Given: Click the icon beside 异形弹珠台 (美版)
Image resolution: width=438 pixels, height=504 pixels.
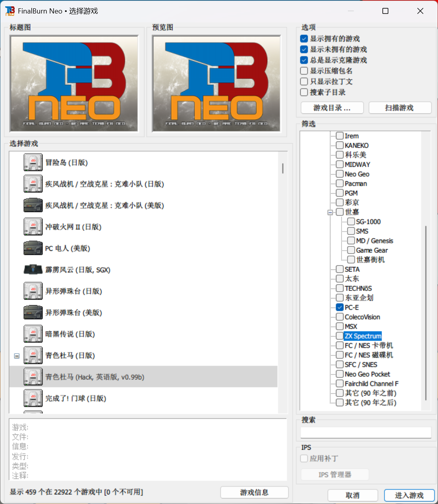Looking at the screenshot, I should coord(33,312).
